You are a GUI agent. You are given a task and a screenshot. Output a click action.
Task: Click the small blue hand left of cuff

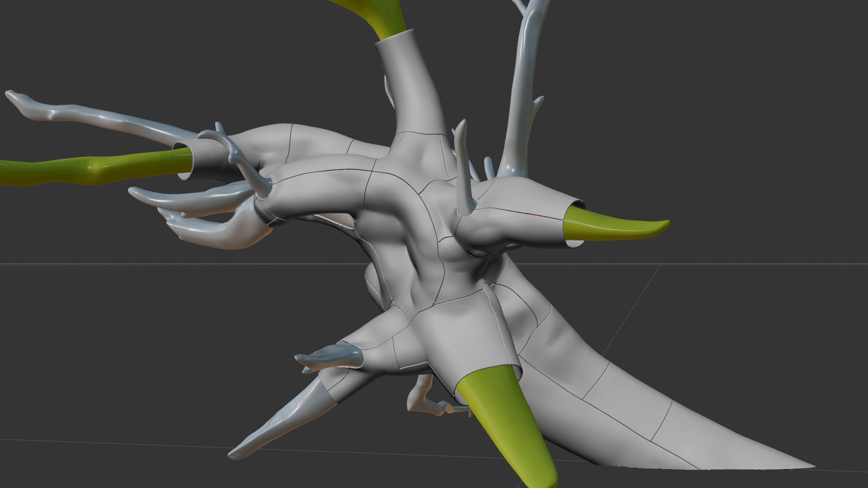click(x=332, y=356)
